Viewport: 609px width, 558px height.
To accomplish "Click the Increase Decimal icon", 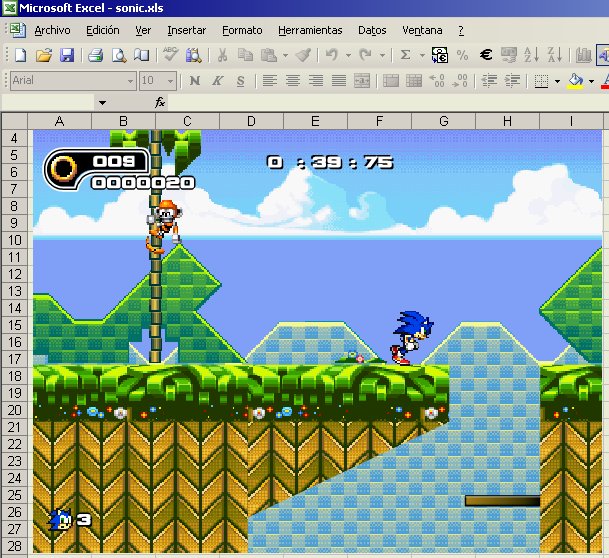I will 437,81.
